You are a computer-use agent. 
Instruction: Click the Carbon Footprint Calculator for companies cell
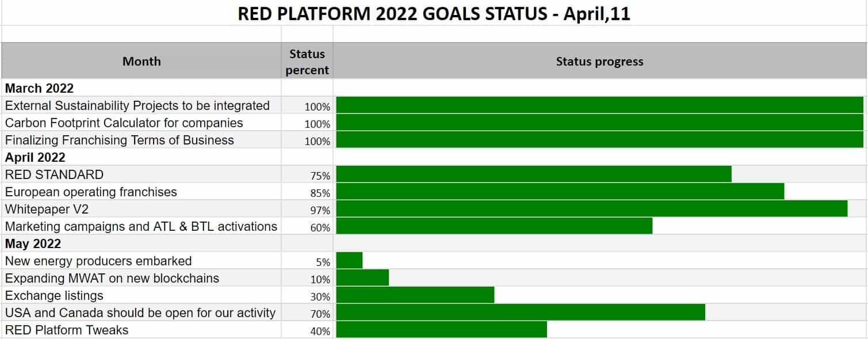pos(142,123)
